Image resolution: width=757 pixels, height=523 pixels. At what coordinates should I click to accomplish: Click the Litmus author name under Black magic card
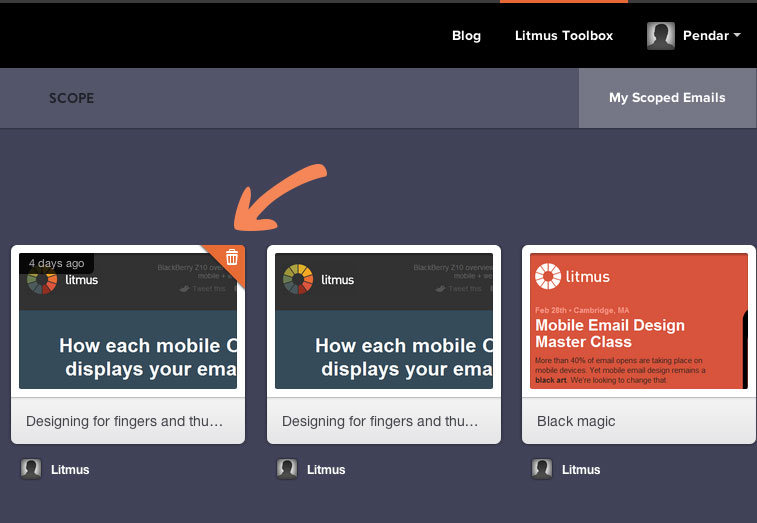point(581,469)
